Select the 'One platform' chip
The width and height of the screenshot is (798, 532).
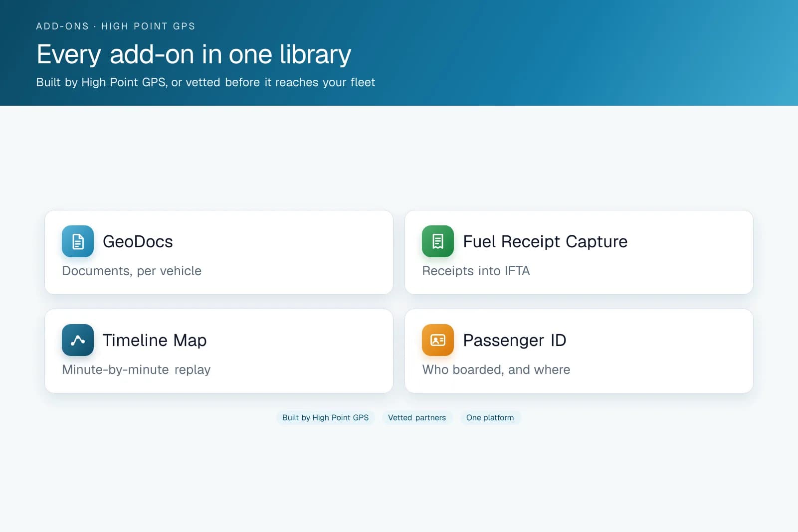click(x=490, y=418)
